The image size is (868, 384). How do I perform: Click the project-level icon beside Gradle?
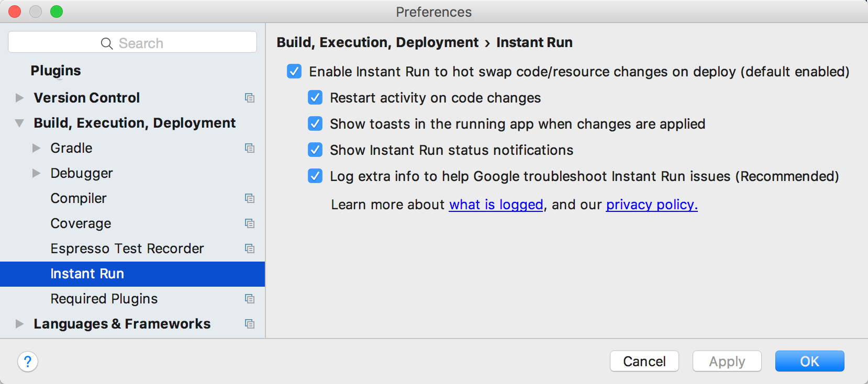coord(250,148)
